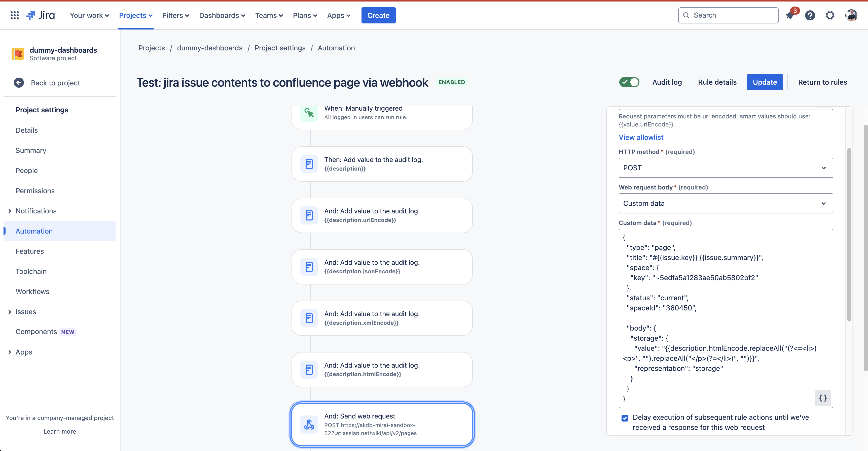Click Return to rules
This screenshot has width=868, height=451.
tap(822, 82)
